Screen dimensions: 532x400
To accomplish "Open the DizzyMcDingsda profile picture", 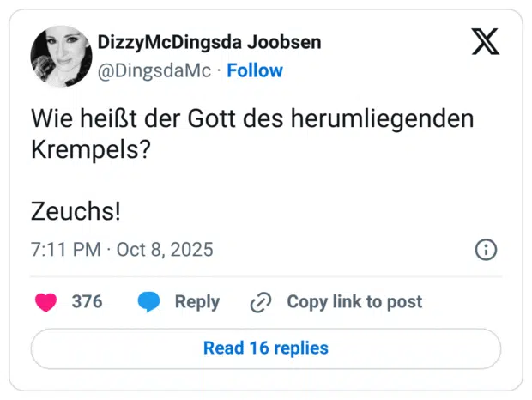I will pos(61,57).
